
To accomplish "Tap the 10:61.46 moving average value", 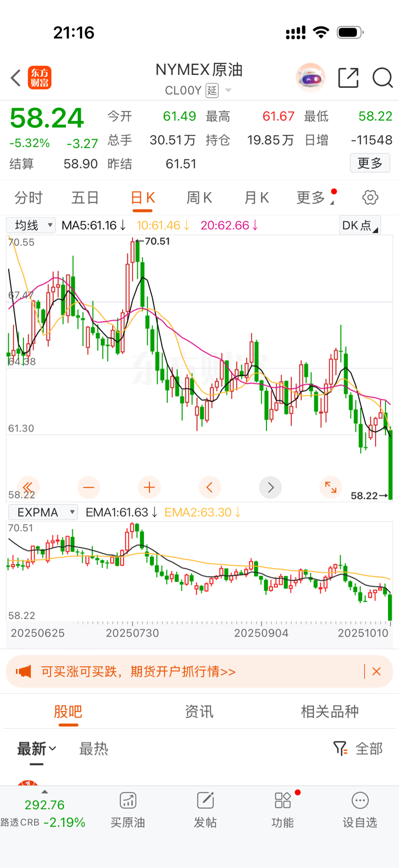I will point(163,225).
